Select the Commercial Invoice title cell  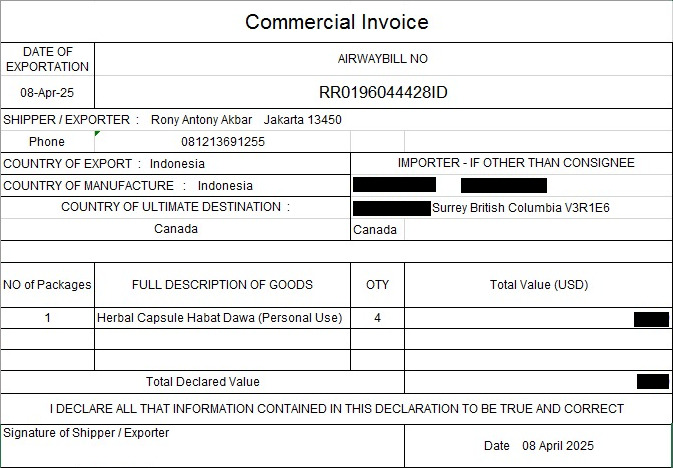pos(336,21)
